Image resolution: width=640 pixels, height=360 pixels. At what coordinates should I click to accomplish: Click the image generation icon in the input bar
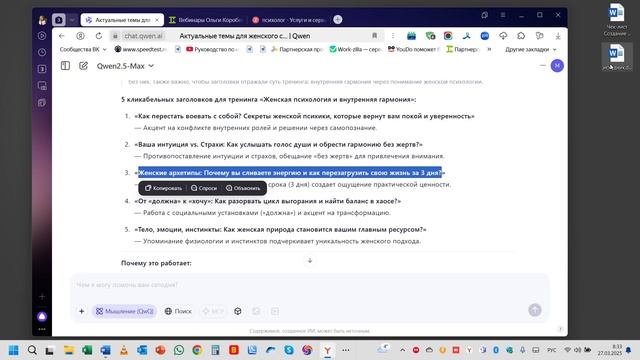(256, 311)
